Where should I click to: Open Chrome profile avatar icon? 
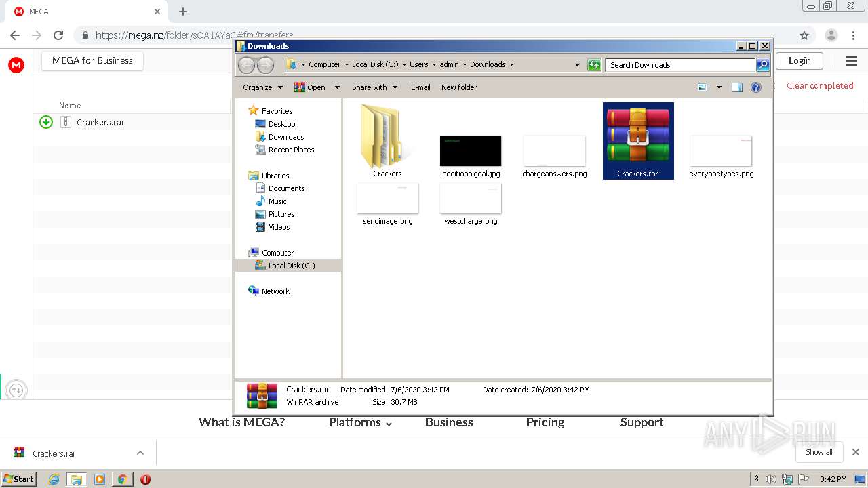[831, 35]
